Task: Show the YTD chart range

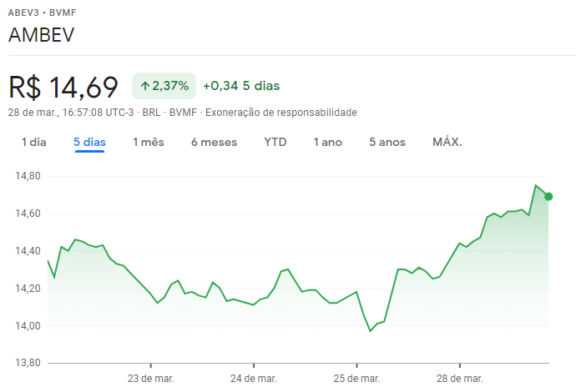Action: 275,142
